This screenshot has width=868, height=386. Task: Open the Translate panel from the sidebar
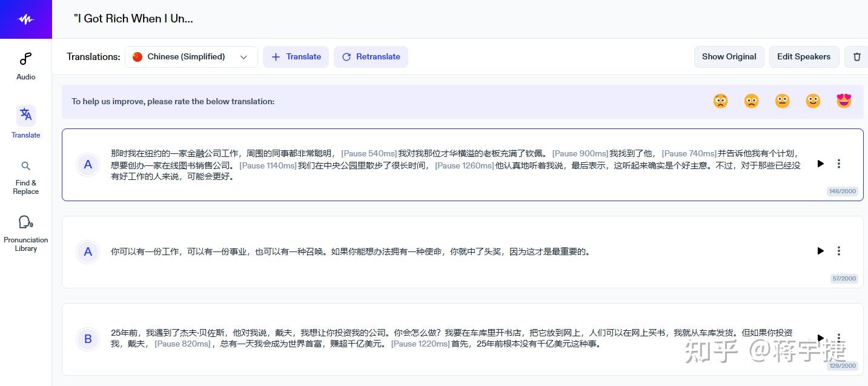point(25,121)
